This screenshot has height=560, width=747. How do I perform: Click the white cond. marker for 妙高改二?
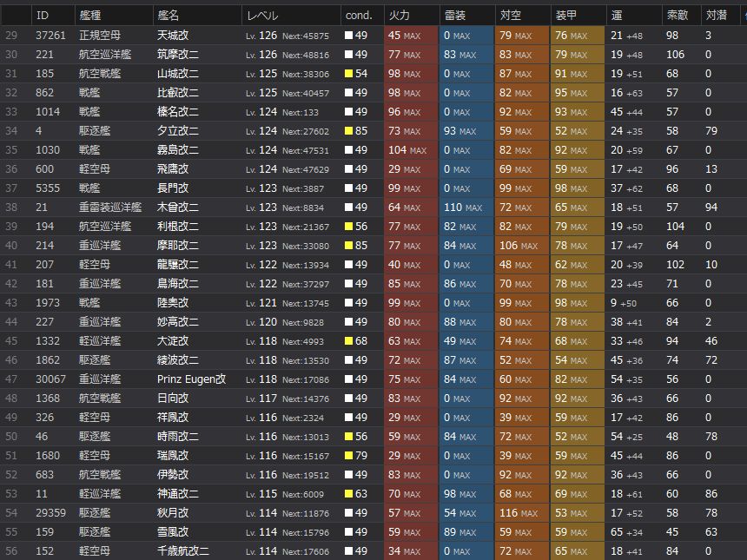(348, 322)
